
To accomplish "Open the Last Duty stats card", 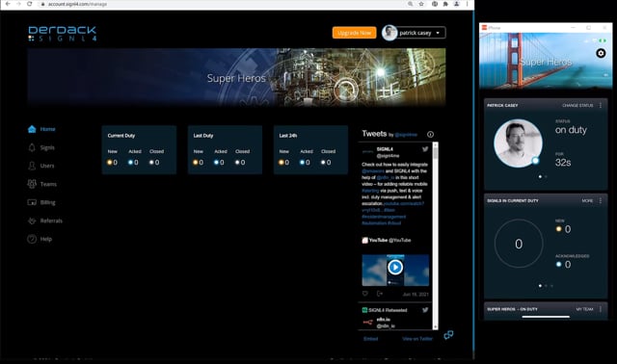I will [225, 150].
